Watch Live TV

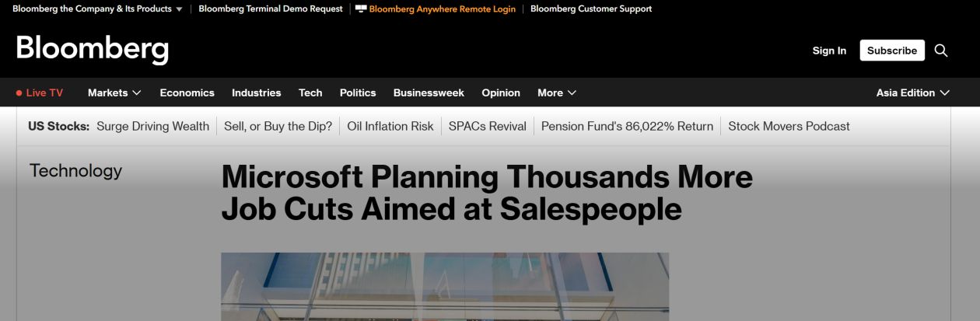pyautogui.click(x=40, y=92)
